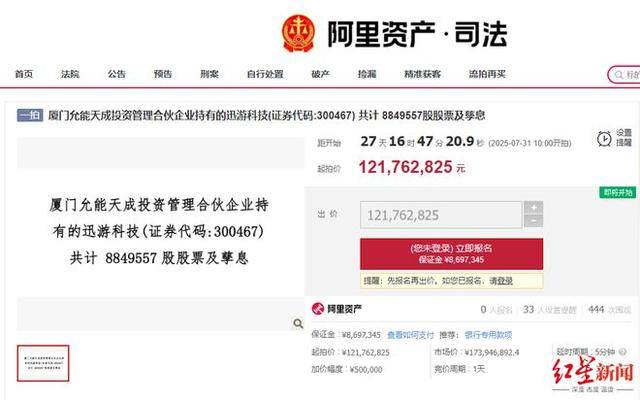The height and width of the screenshot is (400, 640).
Task: Click the magnifier zoom icon on image
Action: 298,324
